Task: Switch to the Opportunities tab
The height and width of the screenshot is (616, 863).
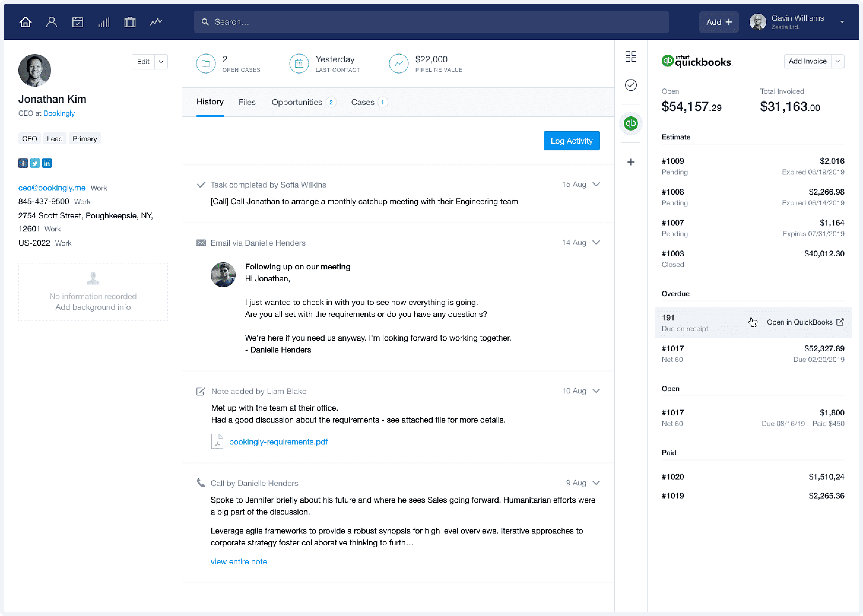Action: (304, 102)
